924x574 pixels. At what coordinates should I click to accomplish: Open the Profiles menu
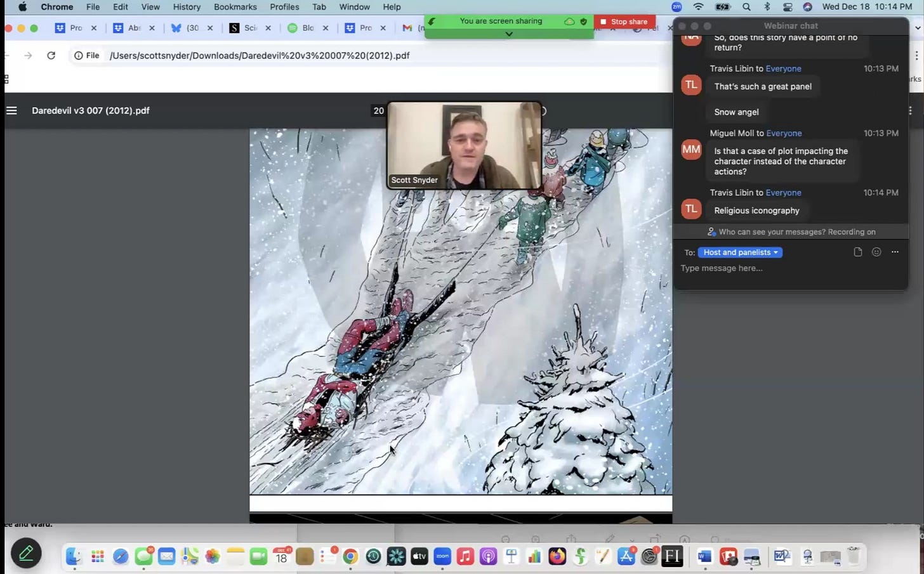tap(284, 7)
